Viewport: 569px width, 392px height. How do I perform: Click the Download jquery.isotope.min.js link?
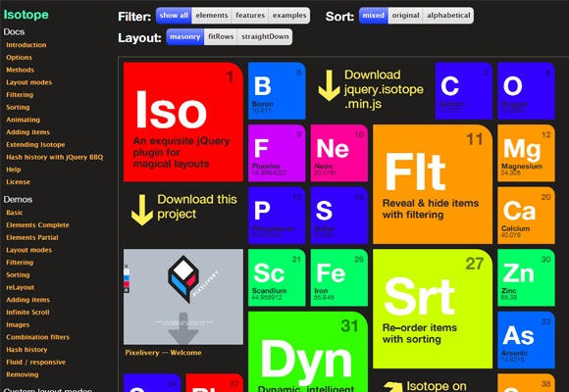[x=384, y=89]
